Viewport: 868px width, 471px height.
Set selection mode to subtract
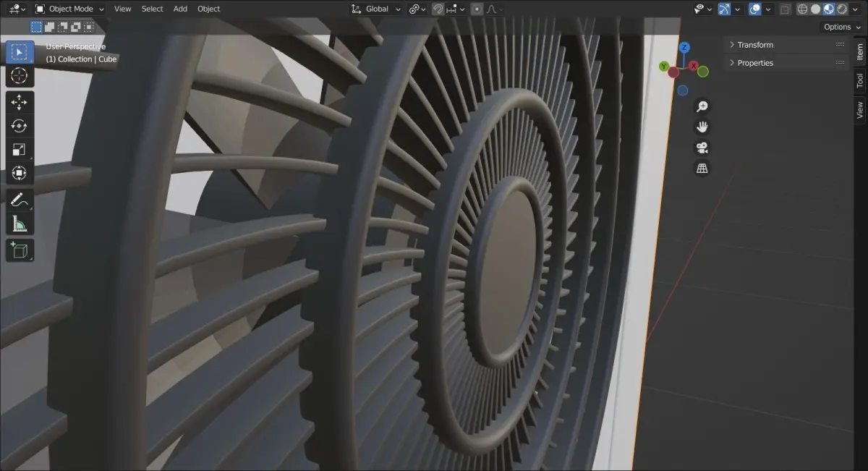coord(62,27)
